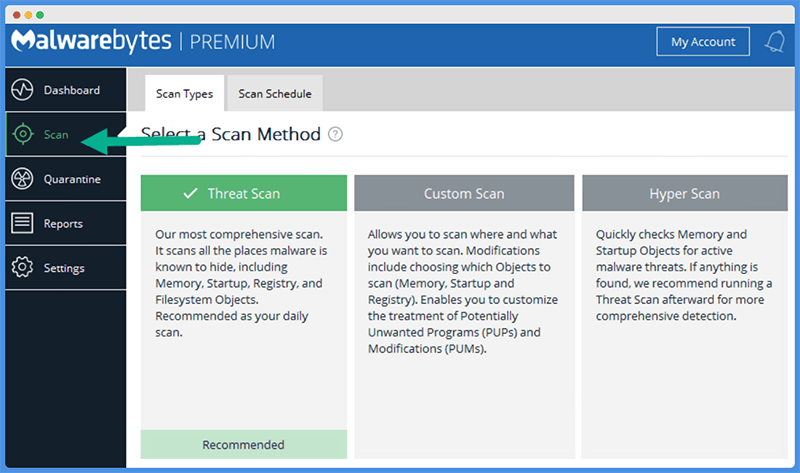
Task: Click help question mark beside Scan Method
Action: pyautogui.click(x=335, y=134)
